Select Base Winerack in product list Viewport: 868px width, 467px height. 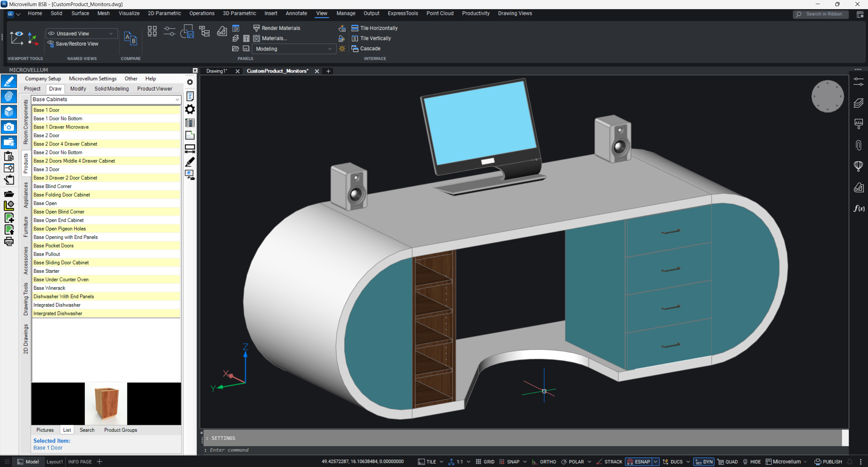click(x=49, y=288)
